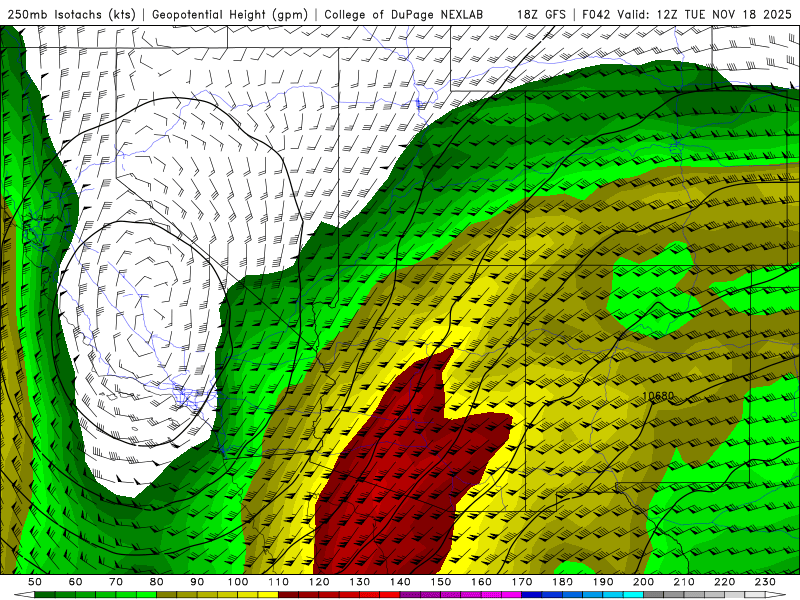Click the '130' value on the color scale

tap(359, 582)
